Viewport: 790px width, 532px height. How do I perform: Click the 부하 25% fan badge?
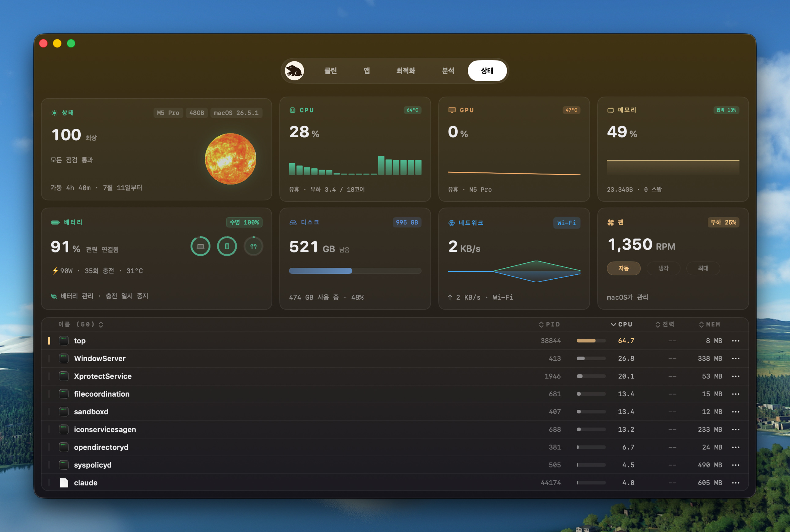point(723,222)
